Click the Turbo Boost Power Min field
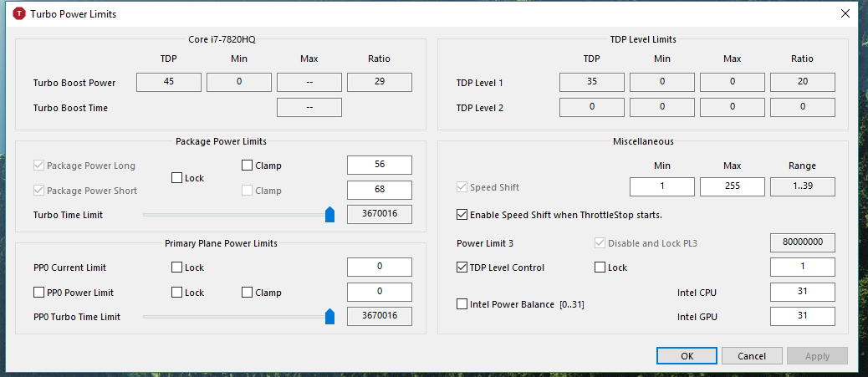The width and height of the screenshot is (868, 377). coord(239,82)
